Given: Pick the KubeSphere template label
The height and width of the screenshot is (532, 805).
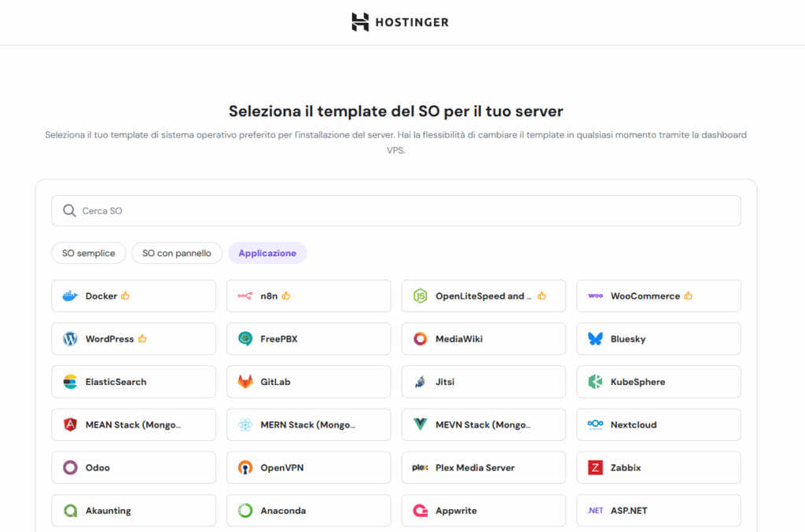Looking at the screenshot, I should click(638, 382).
